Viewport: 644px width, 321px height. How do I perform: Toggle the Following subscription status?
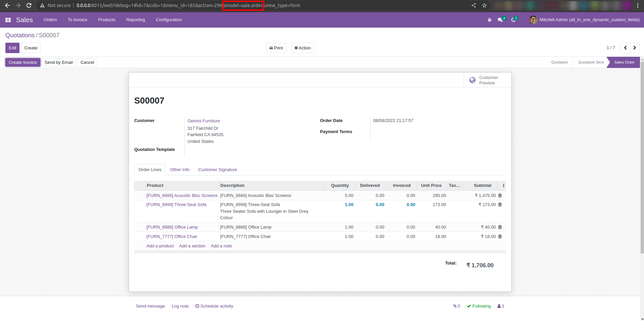pos(479,306)
